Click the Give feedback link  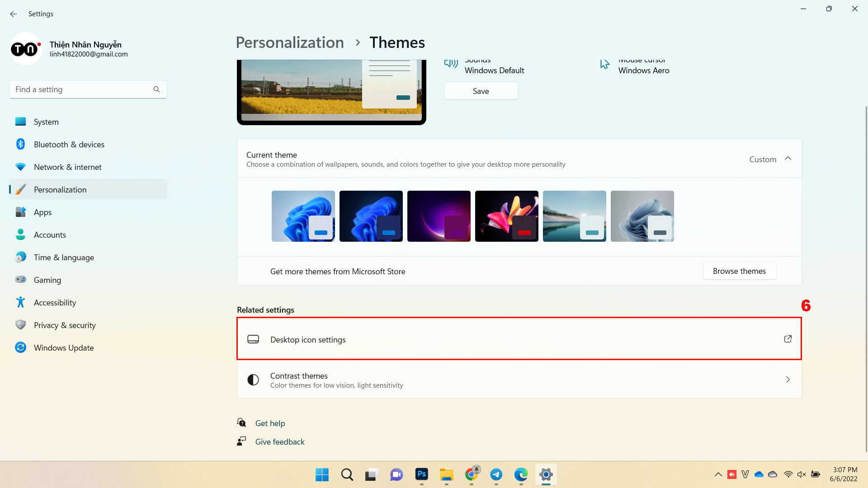280,442
